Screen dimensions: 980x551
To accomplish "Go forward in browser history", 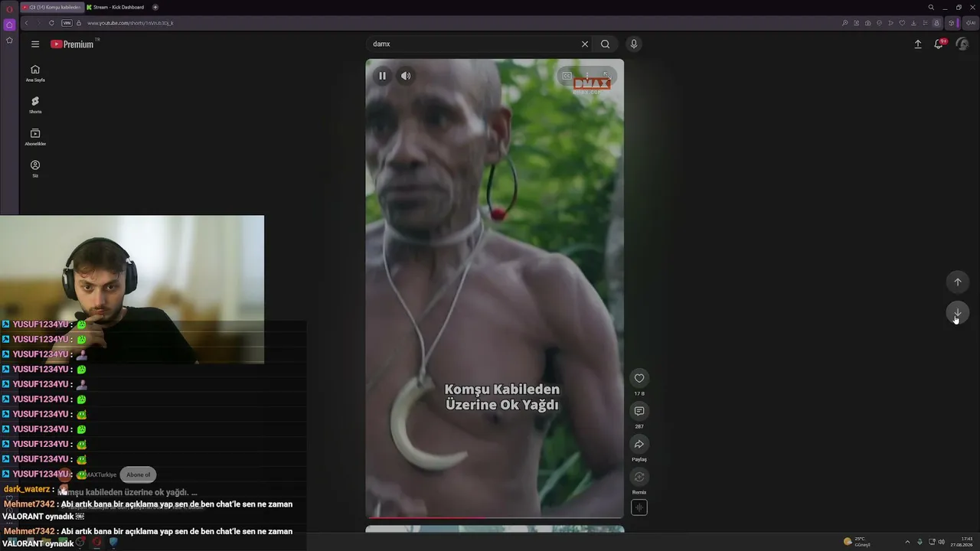I will coord(38,23).
